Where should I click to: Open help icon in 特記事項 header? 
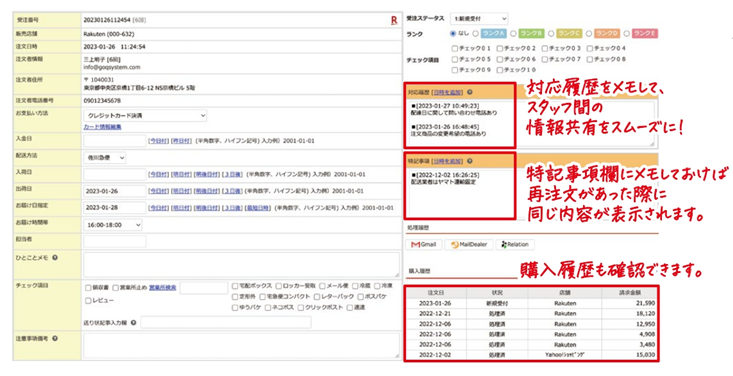pos(470,161)
